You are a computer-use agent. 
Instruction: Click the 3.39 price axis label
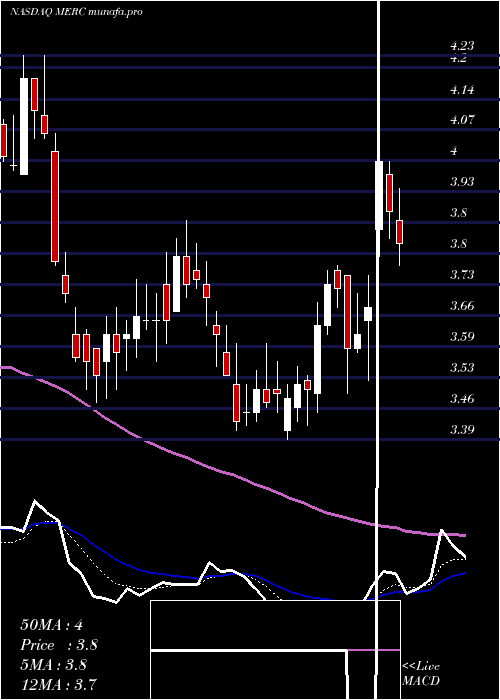[x=462, y=429]
